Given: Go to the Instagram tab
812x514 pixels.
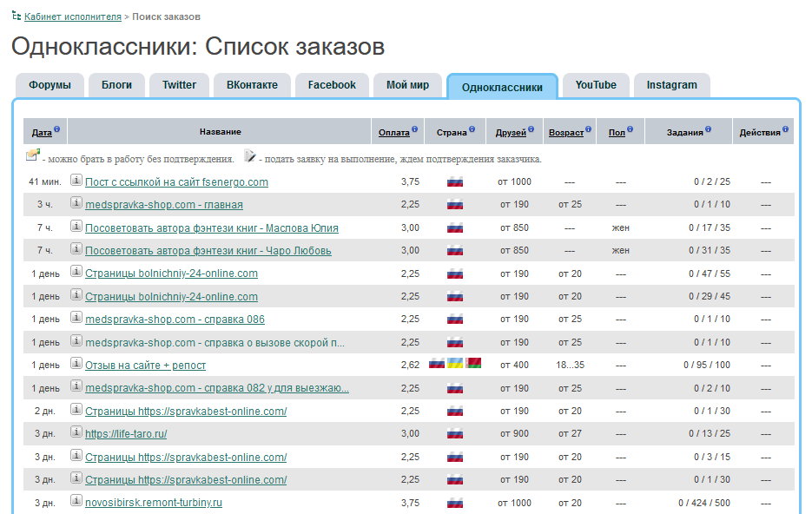Looking at the screenshot, I should [671, 85].
